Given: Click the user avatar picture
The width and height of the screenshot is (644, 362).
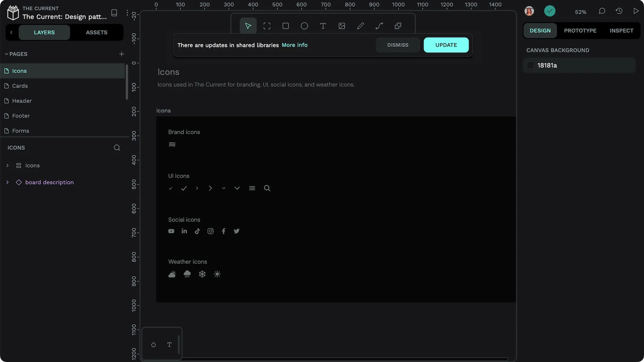Looking at the screenshot, I should coord(529,11).
